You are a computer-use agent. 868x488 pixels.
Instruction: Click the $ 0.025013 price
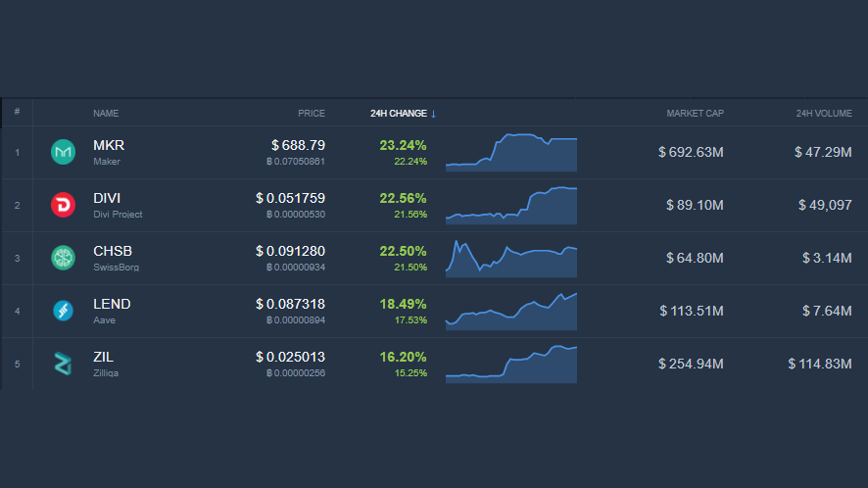point(290,357)
